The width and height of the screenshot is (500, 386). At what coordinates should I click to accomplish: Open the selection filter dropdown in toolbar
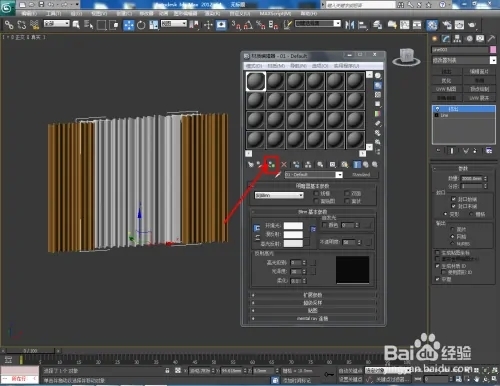57,24
